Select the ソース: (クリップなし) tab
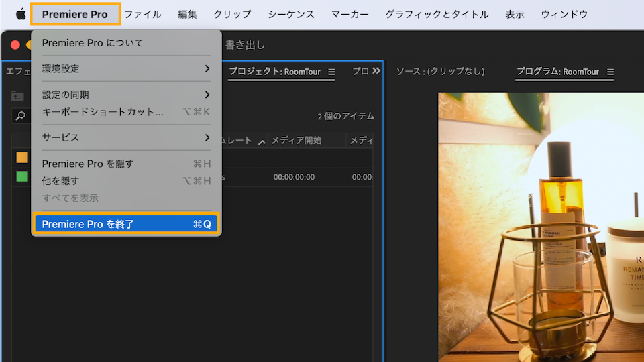The width and height of the screenshot is (644, 362). (x=440, y=72)
